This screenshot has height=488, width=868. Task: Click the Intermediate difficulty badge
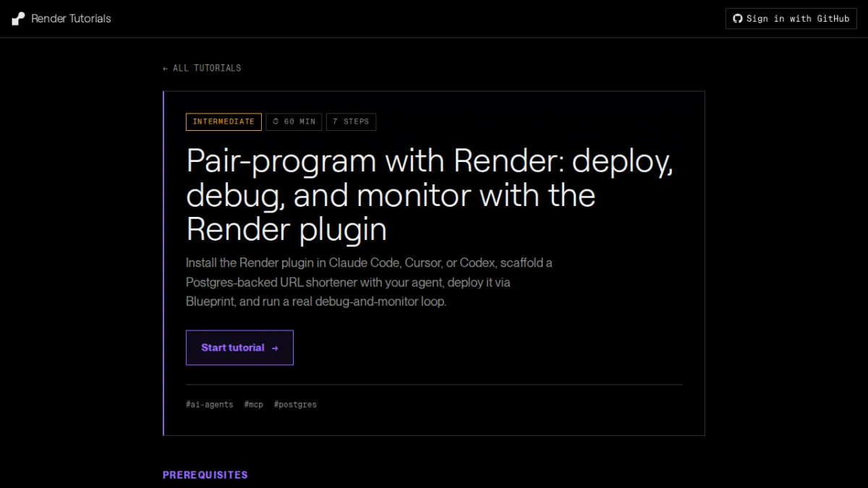[x=224, y=121]
